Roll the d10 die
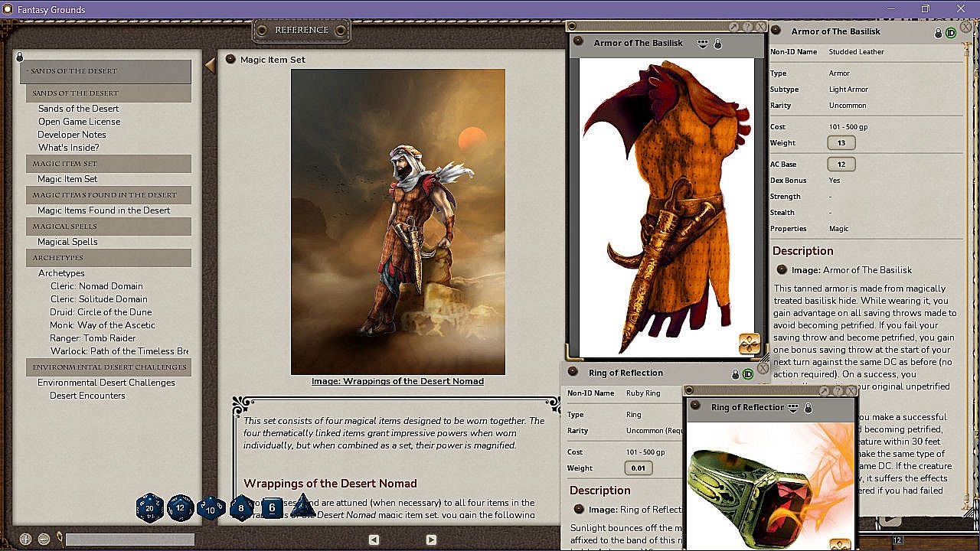 click(211, 507)
